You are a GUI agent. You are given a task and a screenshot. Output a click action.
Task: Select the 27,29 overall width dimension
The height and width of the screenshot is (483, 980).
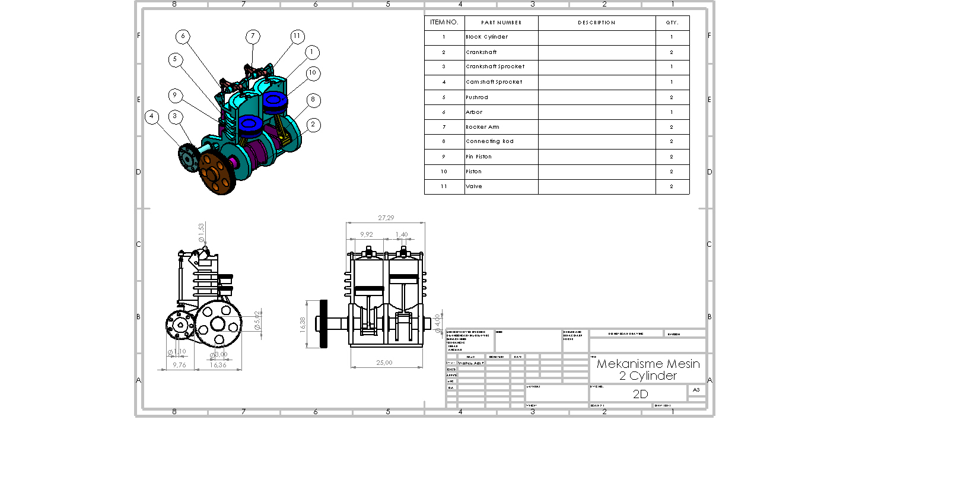click(x=386, y=218)
